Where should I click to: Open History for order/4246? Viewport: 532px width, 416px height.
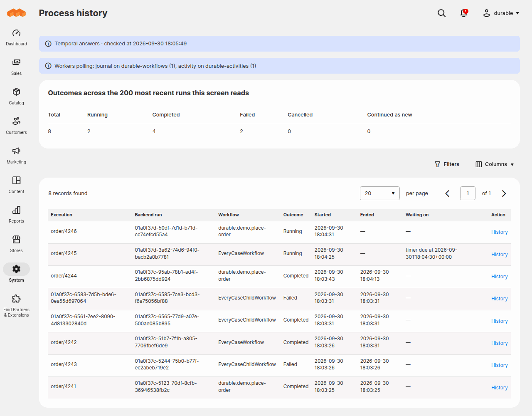pos(499,232)
